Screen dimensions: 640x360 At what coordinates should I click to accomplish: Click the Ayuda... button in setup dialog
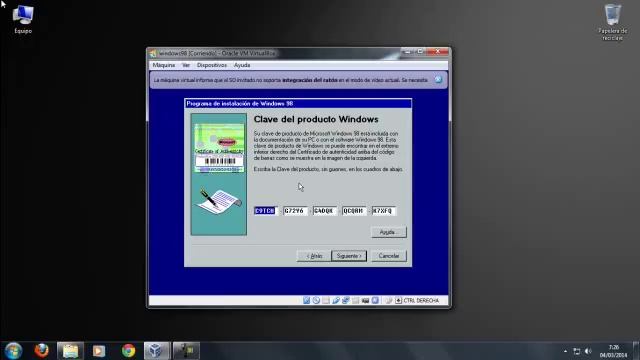point(389,232)
